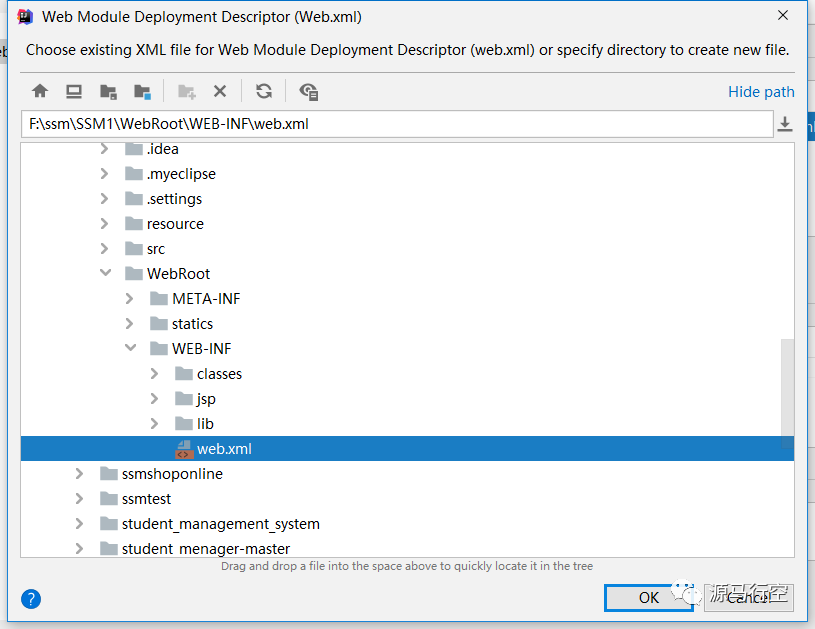Confirm with the OK button

pyautogui.click(x=649, y=597)
